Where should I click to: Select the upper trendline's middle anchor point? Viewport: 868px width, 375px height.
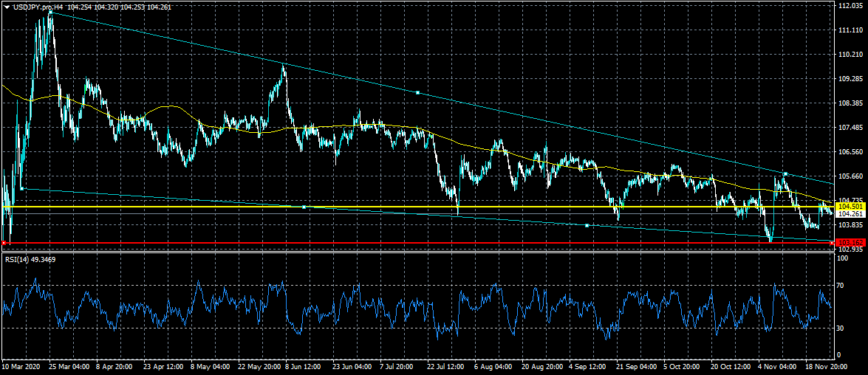(417, 92)
